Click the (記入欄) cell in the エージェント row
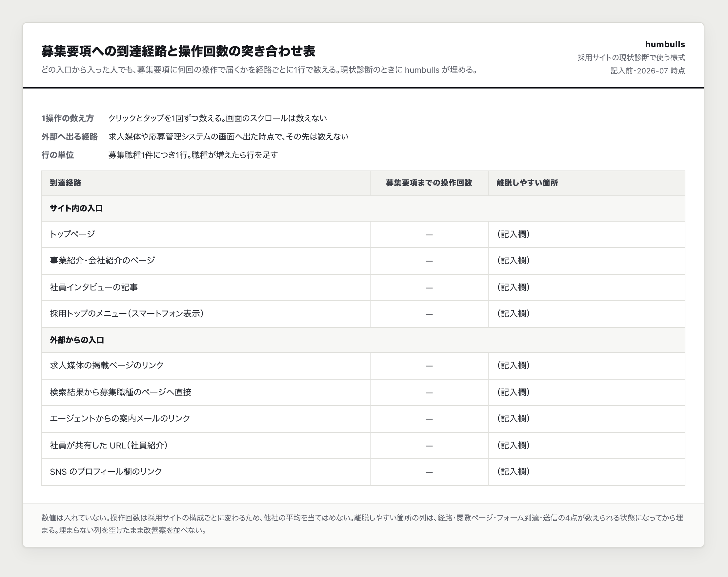Screen dimensions: 728x577 tap(587, 419)
